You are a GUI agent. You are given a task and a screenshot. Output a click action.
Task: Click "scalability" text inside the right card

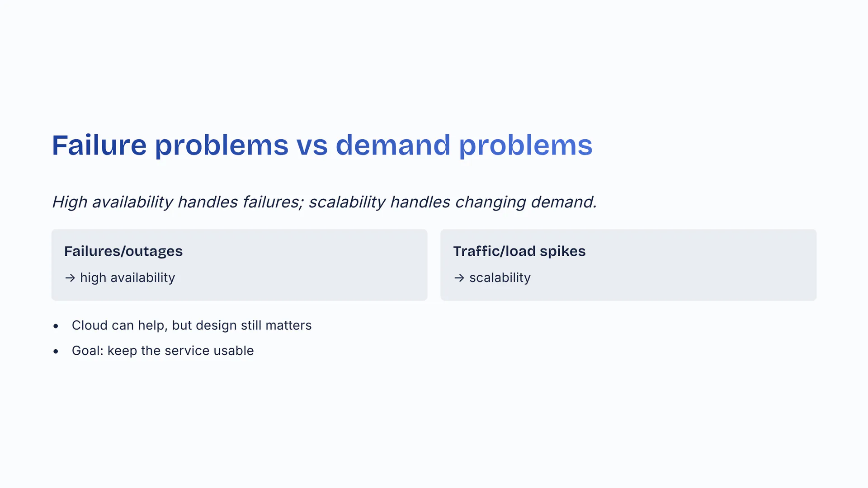point(500,278)
